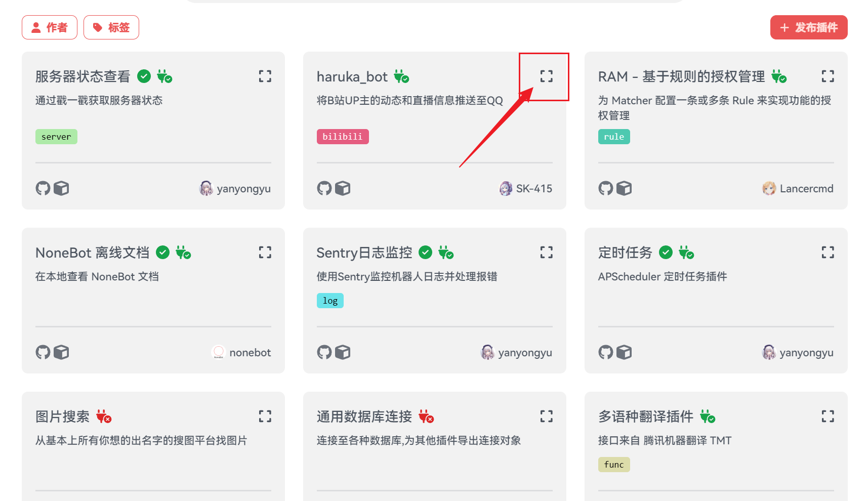Expand the 通用数据库连接 card
Screen dimensions: 868x501
[x=547, y=416]
